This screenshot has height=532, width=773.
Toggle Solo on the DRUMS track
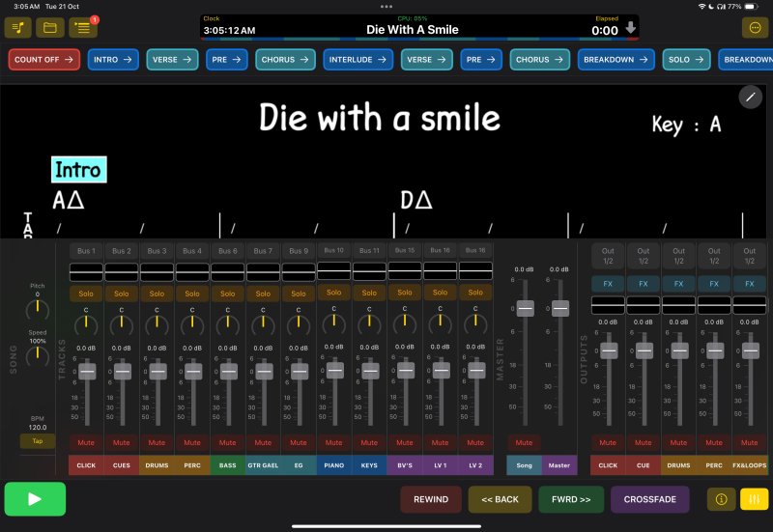point(157,294)
